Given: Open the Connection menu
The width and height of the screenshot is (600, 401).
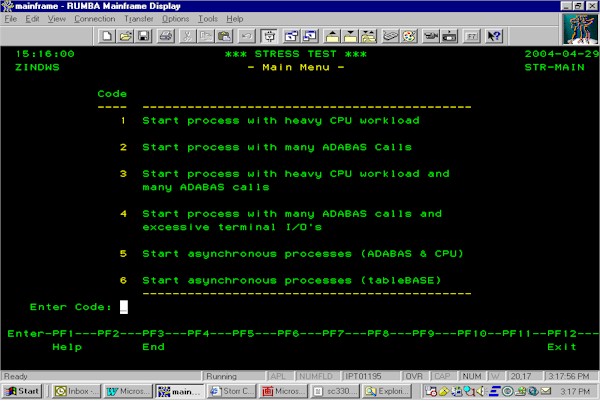Looking at the screenshot, I should click(x=95, y=19).
